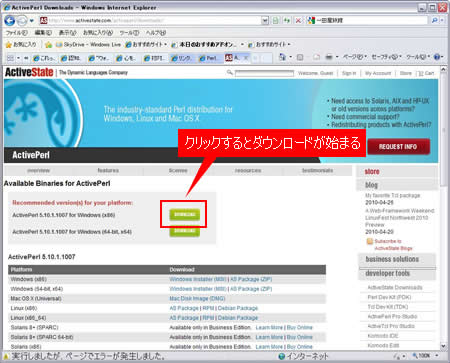Open the ヘルプ menu
The height and width of the screenshot is (363, 450).
[156, 33]
